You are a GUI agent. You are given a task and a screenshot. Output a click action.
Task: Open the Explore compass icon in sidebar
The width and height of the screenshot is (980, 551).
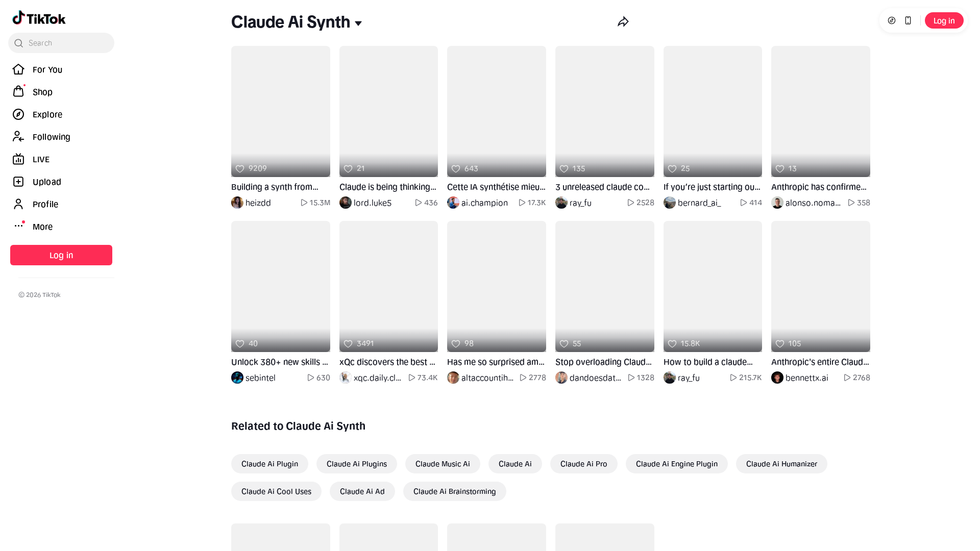(x=18, y=114)
